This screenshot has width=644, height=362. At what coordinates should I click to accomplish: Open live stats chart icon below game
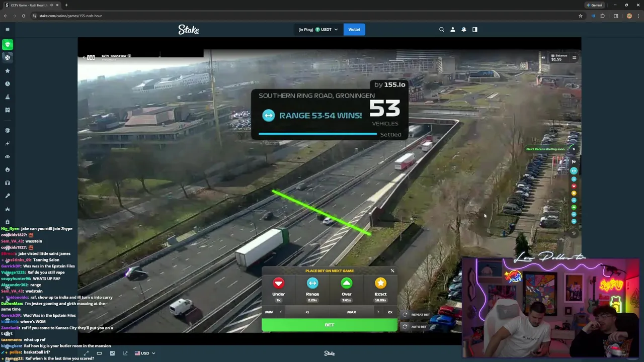pyautogui.click(x=112, y=353)
